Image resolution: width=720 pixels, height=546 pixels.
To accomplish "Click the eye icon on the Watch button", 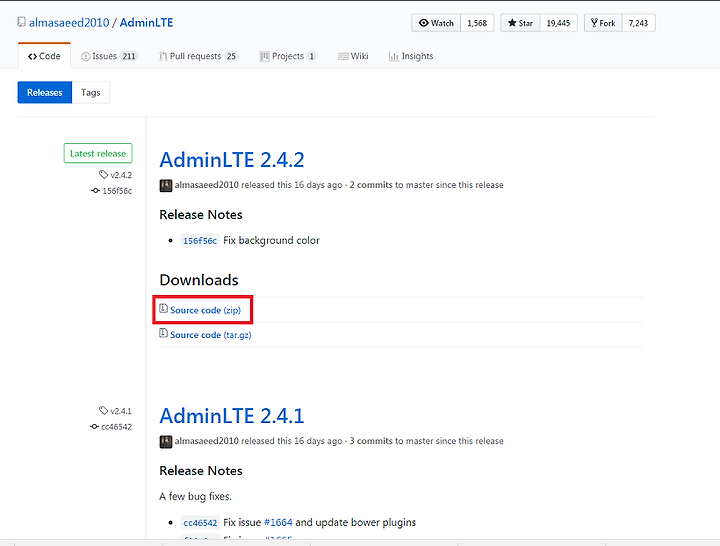I will [424, 23].
